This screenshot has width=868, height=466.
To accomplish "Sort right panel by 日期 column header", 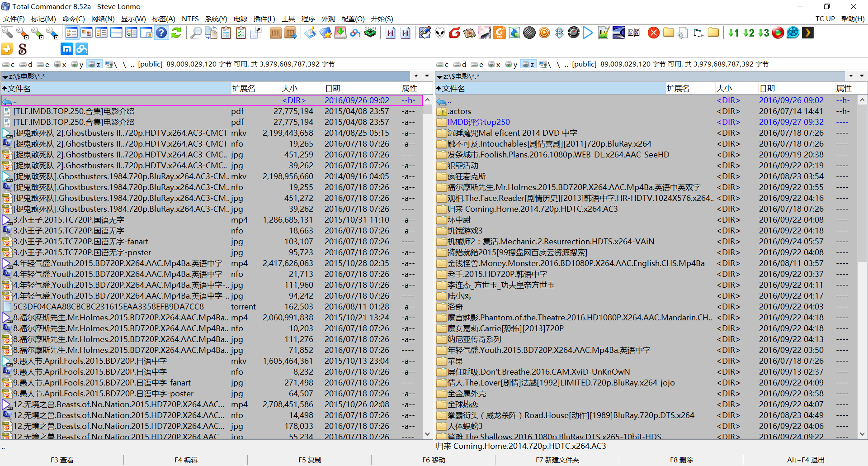I will (797, 88).
